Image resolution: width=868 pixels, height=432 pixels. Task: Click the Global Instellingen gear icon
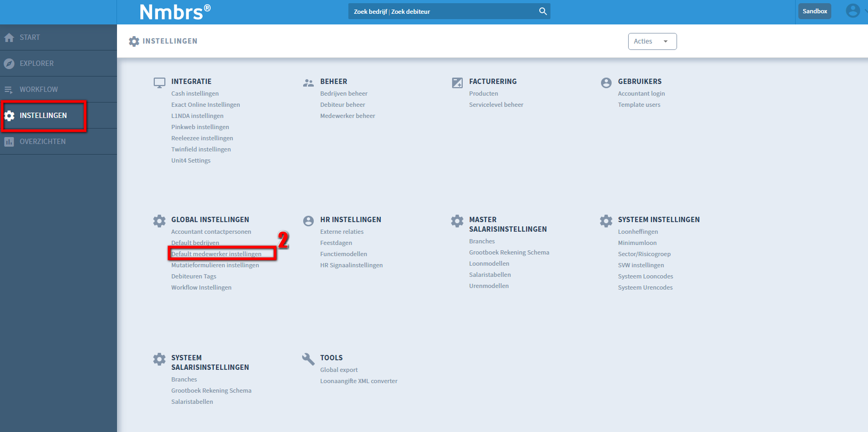(160, 221)
